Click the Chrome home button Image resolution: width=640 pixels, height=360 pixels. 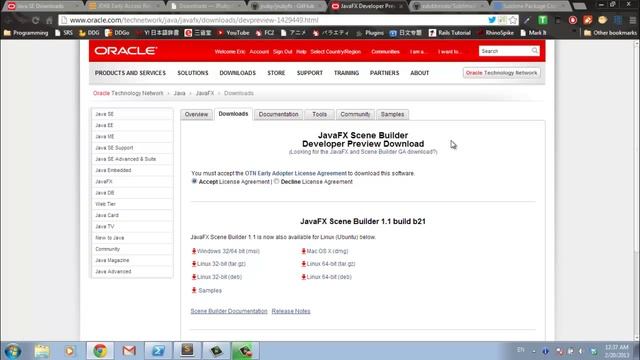click(49, 20)
